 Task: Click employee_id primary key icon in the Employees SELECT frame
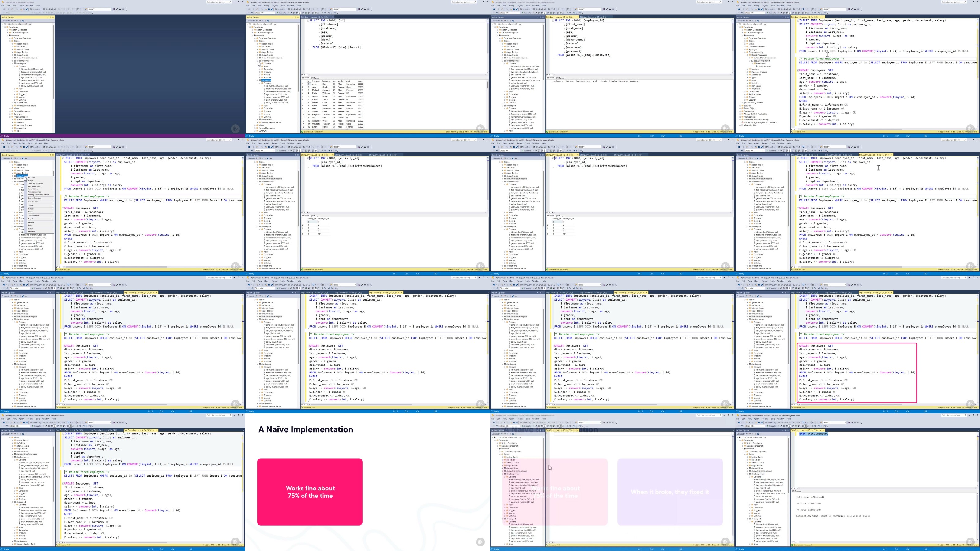pos(510,66)
